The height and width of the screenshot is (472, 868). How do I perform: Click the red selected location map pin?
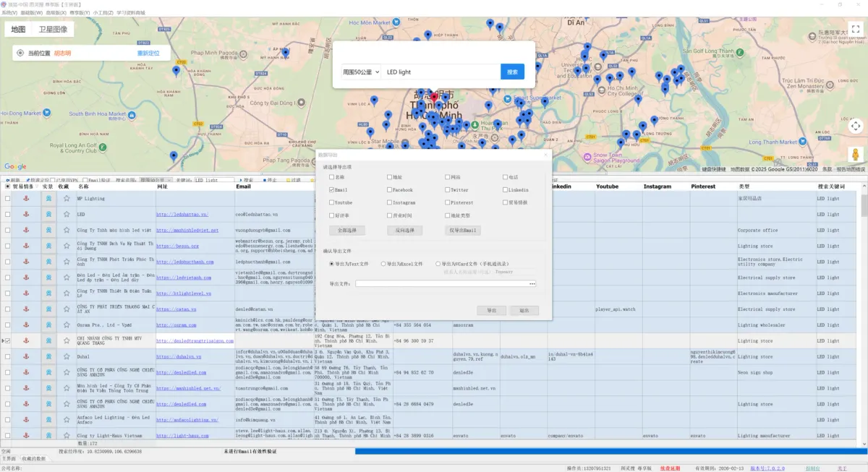tap(435, 98)
